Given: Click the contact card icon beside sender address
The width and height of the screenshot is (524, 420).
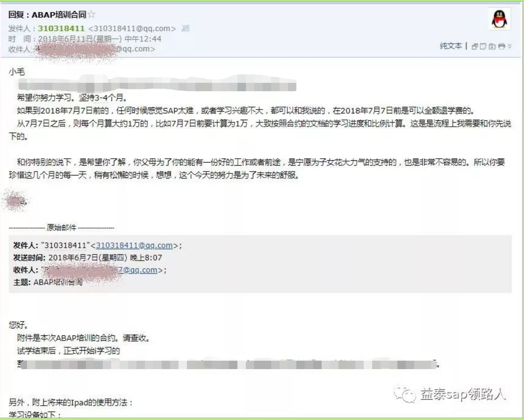Looking at the screenshot, I should click(x=186, y=28).
